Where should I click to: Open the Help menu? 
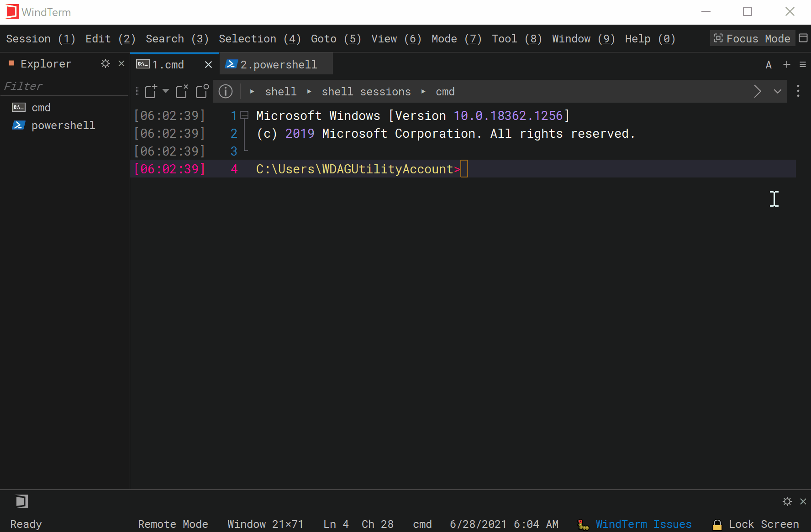pyautogui.click(x=650, y=39)
